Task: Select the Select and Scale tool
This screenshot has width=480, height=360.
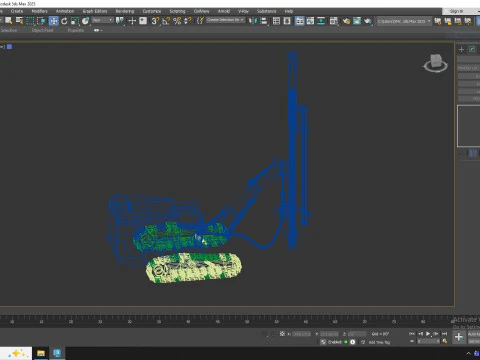Action: (75, 21)
